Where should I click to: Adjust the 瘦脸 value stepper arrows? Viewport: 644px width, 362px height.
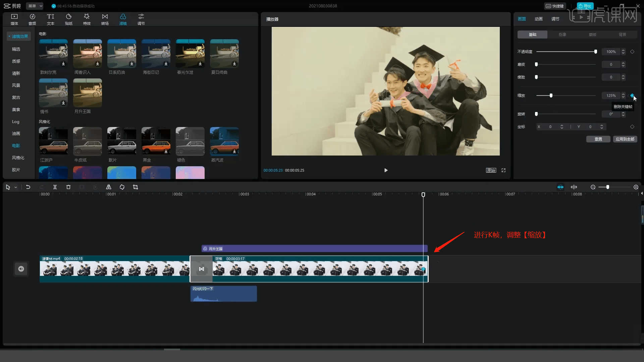click(x=623, y=77)
